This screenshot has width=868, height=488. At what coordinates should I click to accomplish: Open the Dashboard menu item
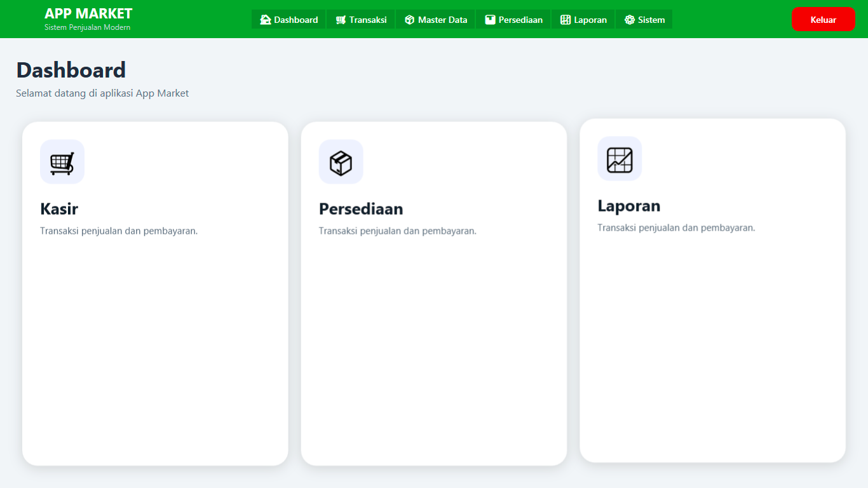point(289,20)
